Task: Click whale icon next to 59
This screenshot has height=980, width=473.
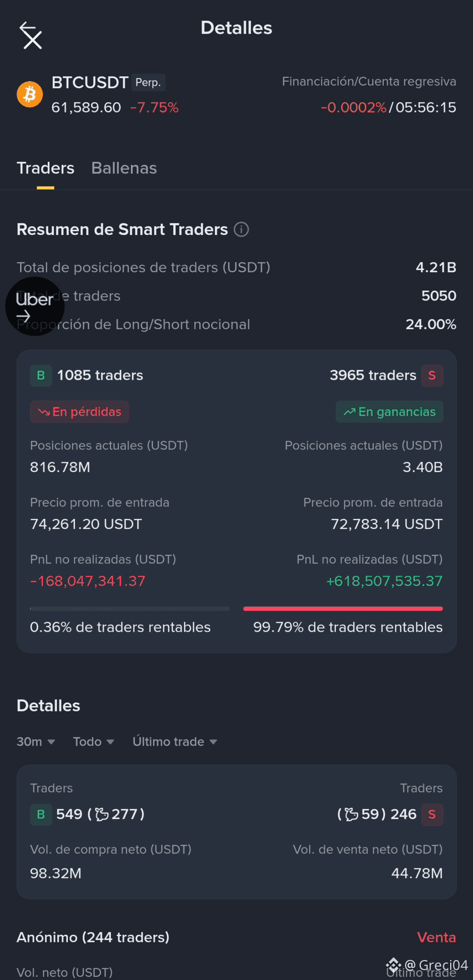Action: click(x=352, y=814)
